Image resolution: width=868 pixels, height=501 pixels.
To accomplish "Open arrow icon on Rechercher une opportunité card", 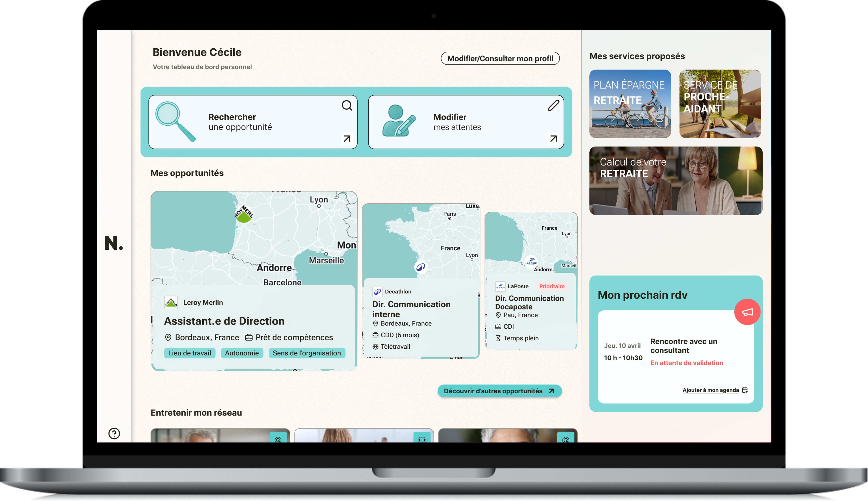I will 347,138.
